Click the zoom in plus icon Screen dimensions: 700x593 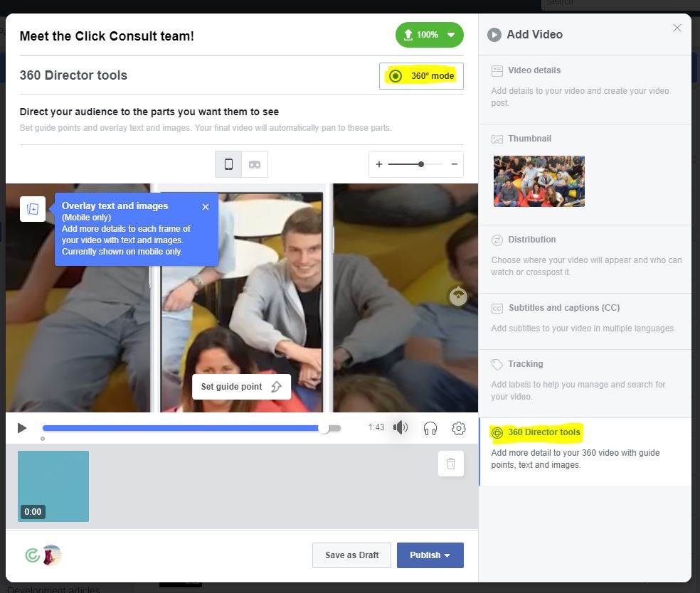point(379,164)
